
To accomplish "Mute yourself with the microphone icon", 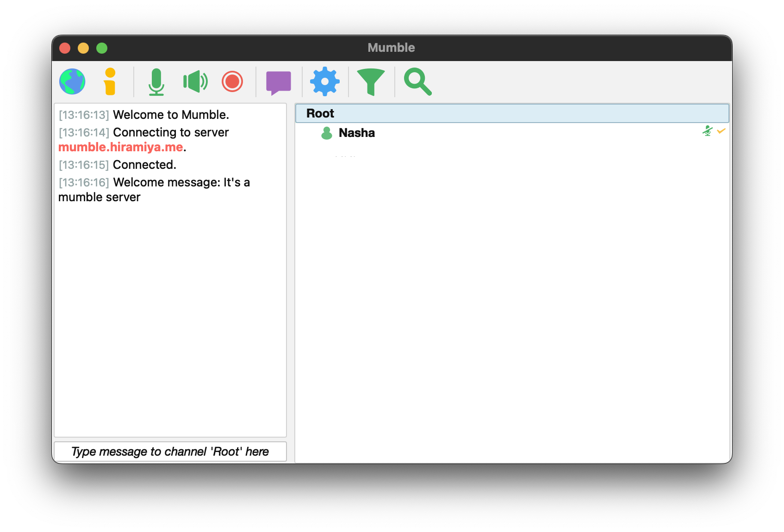I will (156, 81).
